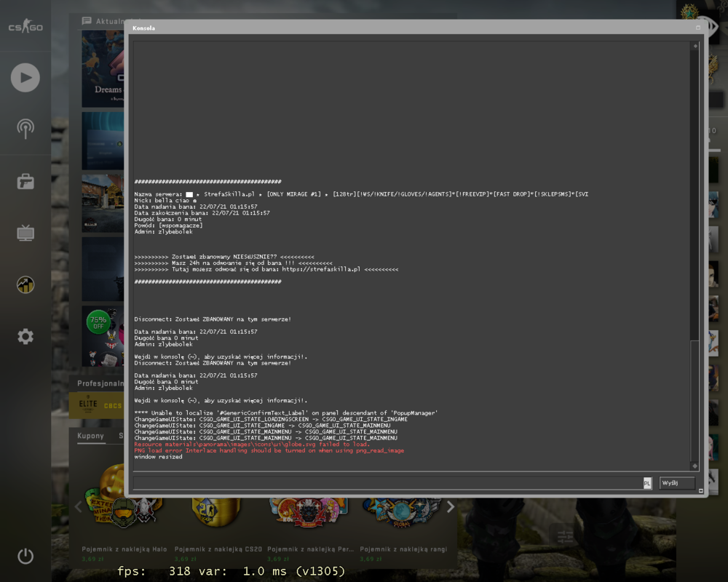This screenshot has height=582, width=728.
Task: Go to next store carousel page
Action: coord(450,507)
